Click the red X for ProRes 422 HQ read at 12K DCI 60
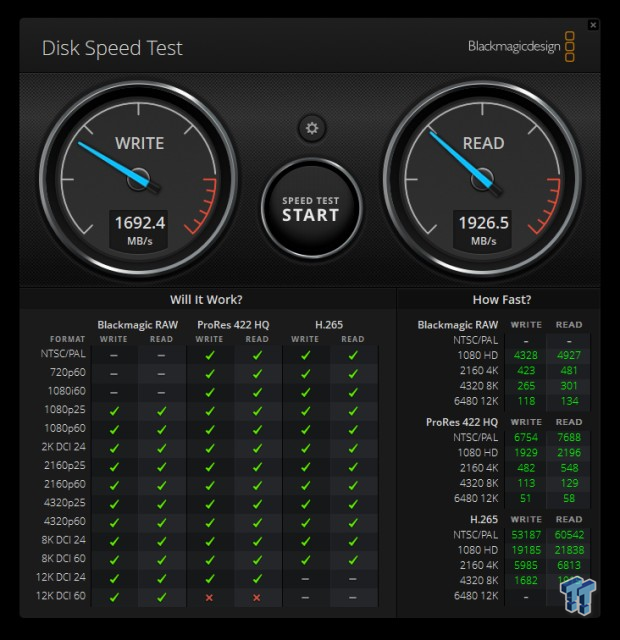 pyautogui.click(x=257, y=598)
